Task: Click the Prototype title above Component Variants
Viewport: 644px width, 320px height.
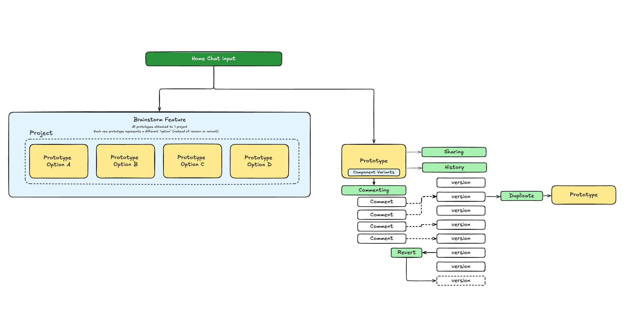Action: coord(374,161)
